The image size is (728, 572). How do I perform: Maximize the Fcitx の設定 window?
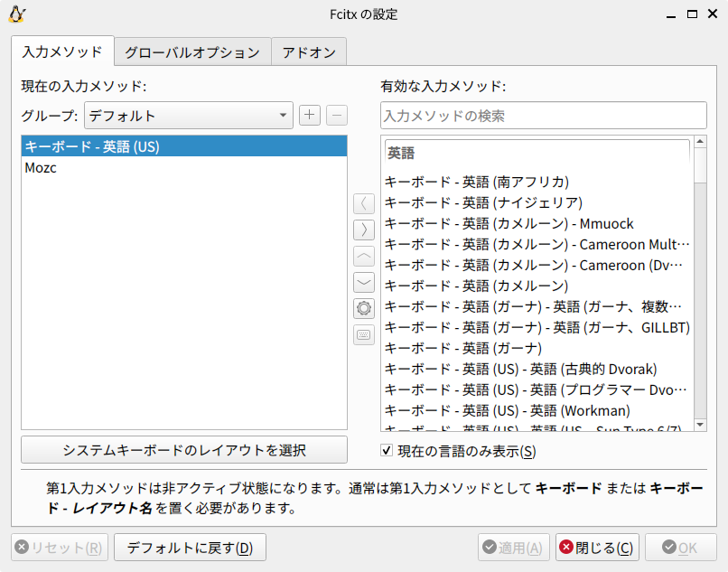(692, 14)
